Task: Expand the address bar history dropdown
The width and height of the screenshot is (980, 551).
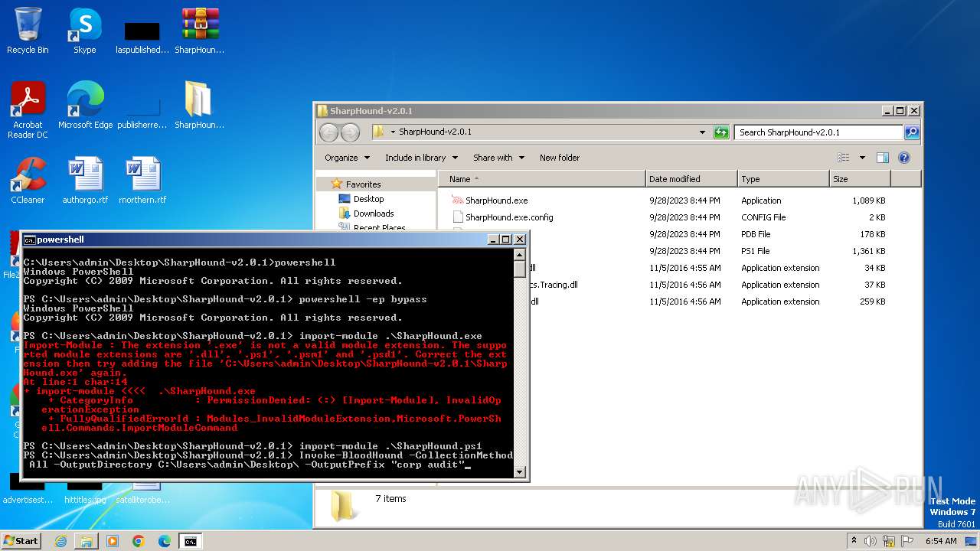Action: (702, 132)
